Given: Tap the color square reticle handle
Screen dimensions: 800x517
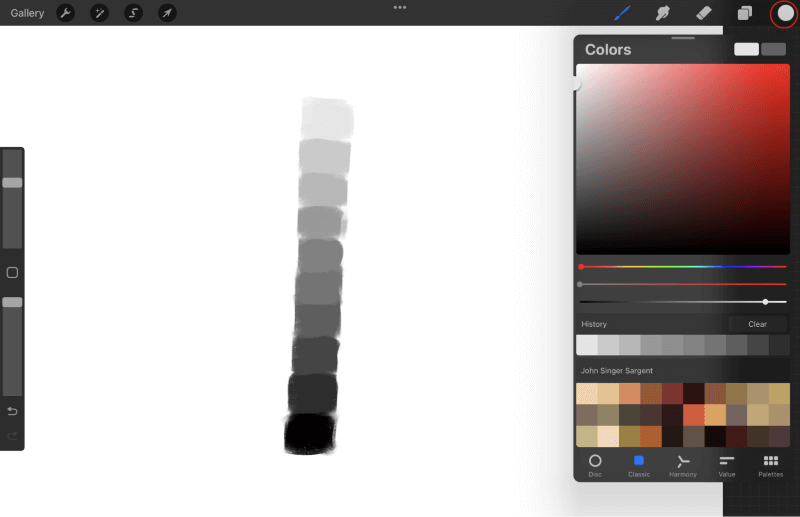Looking at the screenshot, I should click(x=577, y=83).
